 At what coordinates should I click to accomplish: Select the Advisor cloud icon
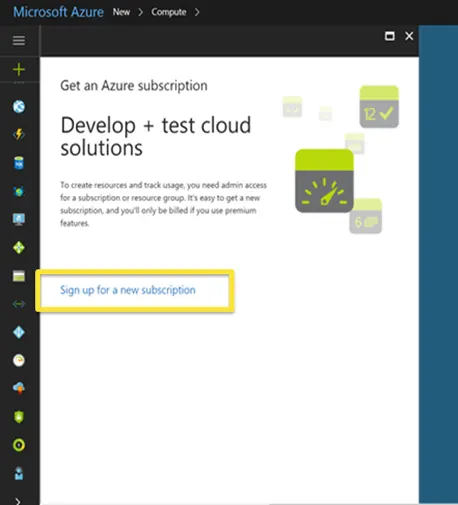pos(19,388)
